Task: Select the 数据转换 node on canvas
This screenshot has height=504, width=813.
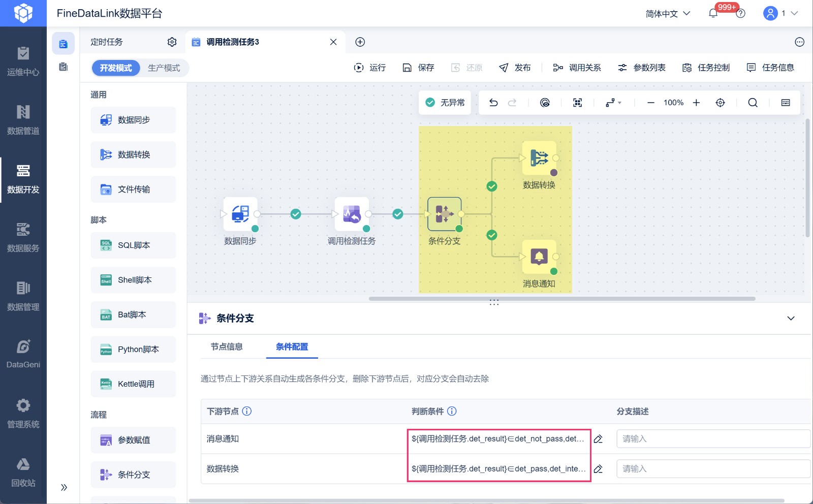Action: pos(539,158)
